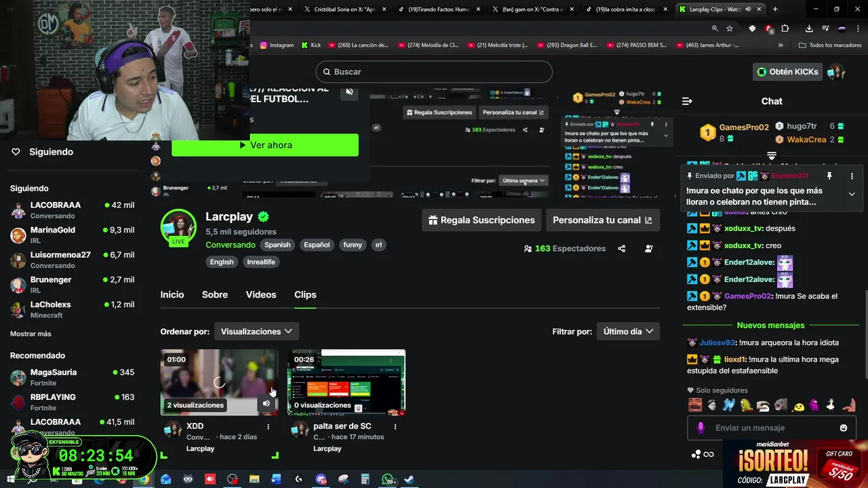Open File Explorer from taskbar

point(254,479)
